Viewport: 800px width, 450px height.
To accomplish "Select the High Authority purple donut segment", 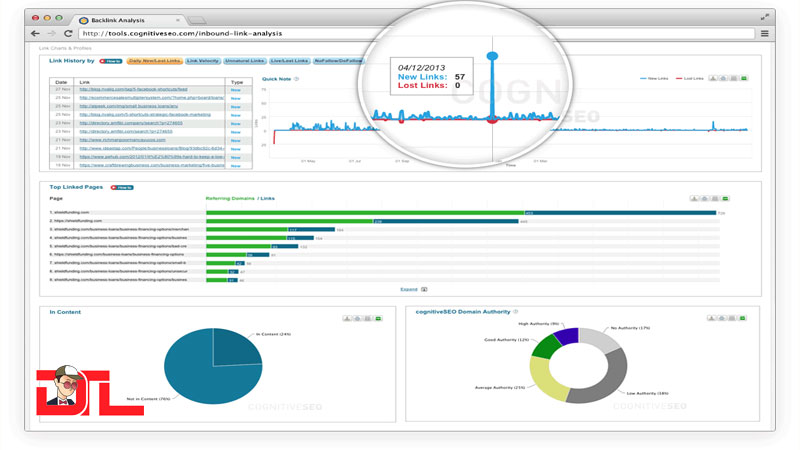I will pyautogui.click(x=567, y=337).
